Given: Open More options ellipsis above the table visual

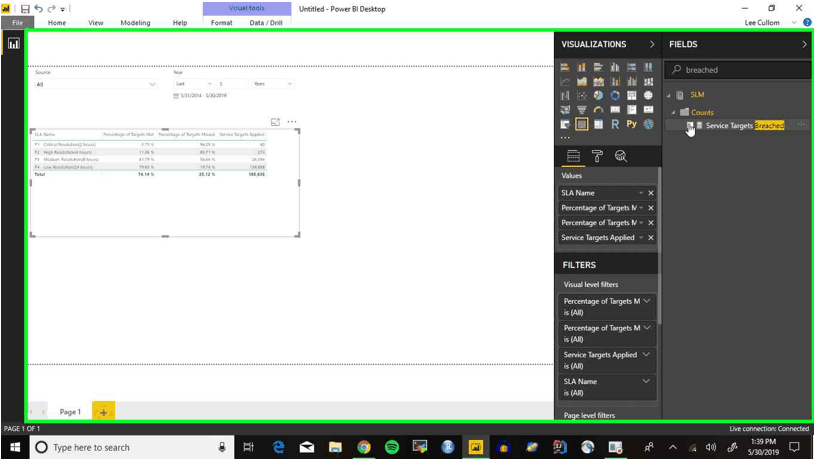Looking at the screenshot, I should [x=292, y=122].
